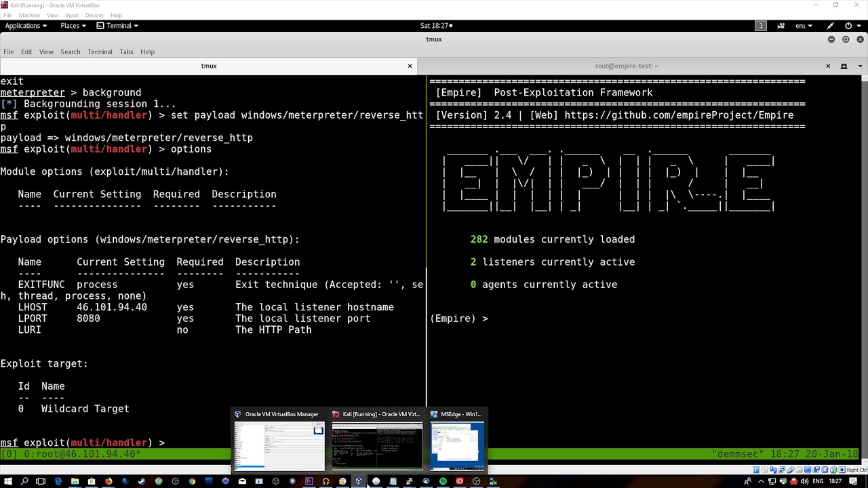Launch Firefox from taskbar

108,481
